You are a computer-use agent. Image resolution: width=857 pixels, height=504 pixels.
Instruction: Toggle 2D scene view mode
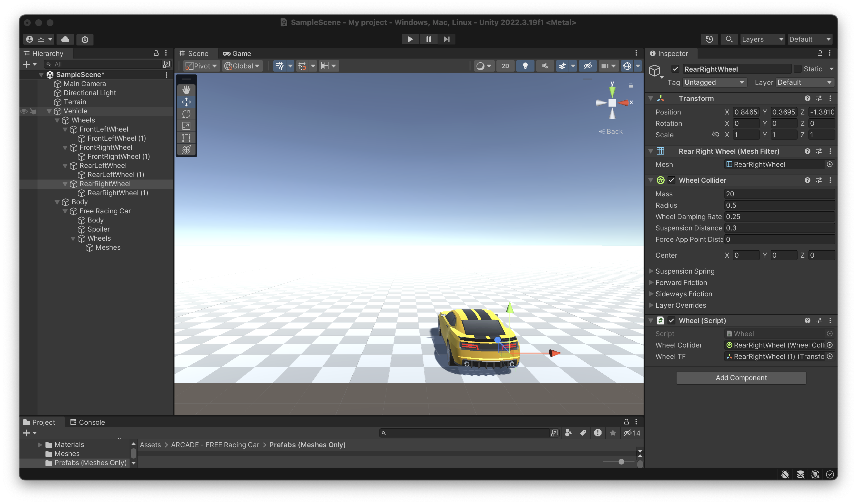[x=505, y=66]
